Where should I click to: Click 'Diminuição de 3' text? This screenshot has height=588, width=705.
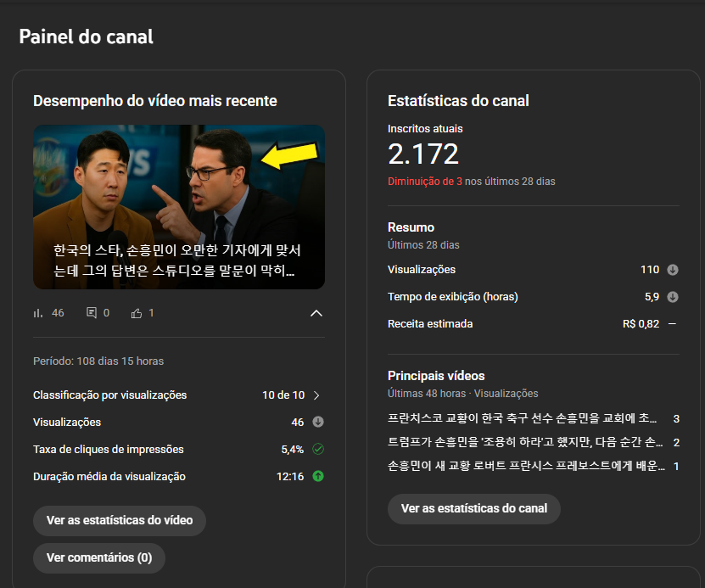(425, 182)
